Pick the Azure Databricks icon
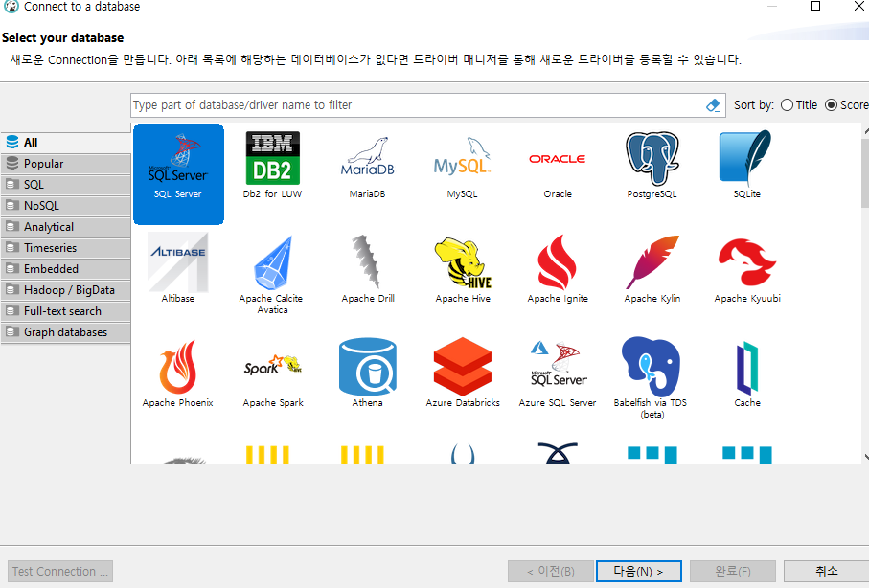Viewport: 869px width, 588px height. coord(463,373)
